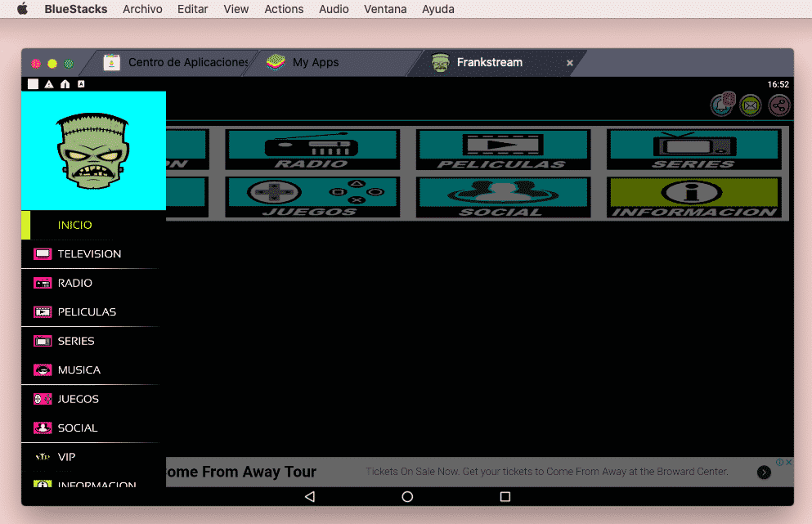Select SERIES in the sidebar menu
This screenshot has width=812, height=524.
(93, 341)
